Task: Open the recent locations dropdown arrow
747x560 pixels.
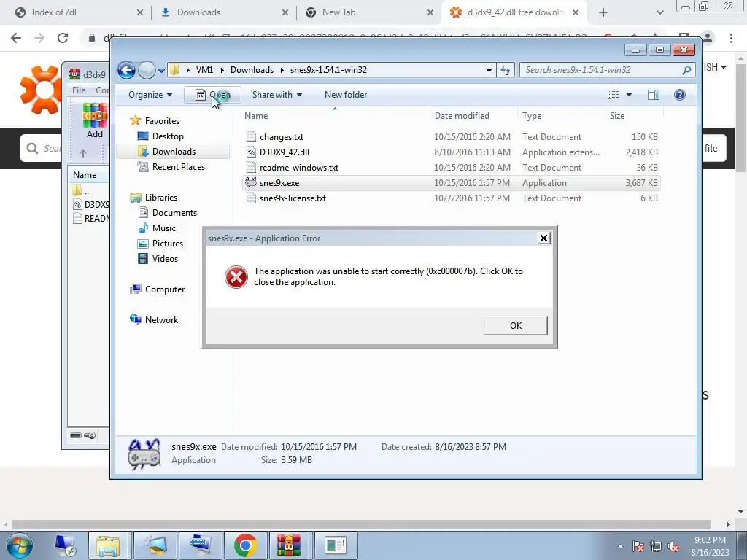Action: tap(161, 71)
